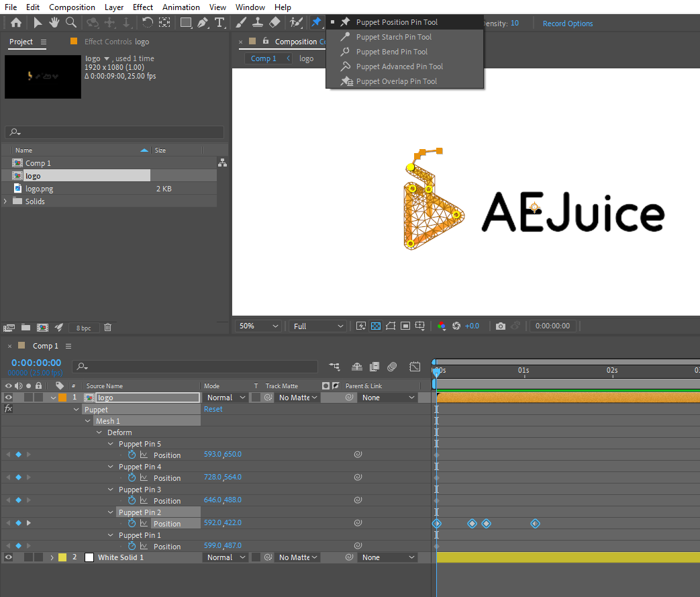Hide the White Solid 1 layer
This screenshot has width=700, height=597.
click(x=9, y=557)
